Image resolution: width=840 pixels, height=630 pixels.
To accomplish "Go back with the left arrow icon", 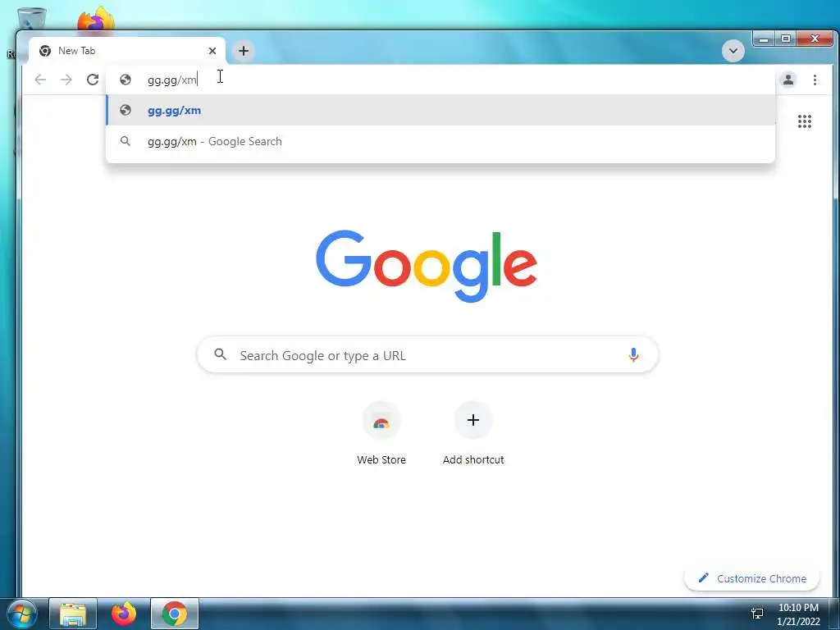I will pyautogui.click(x=40, y=80).
